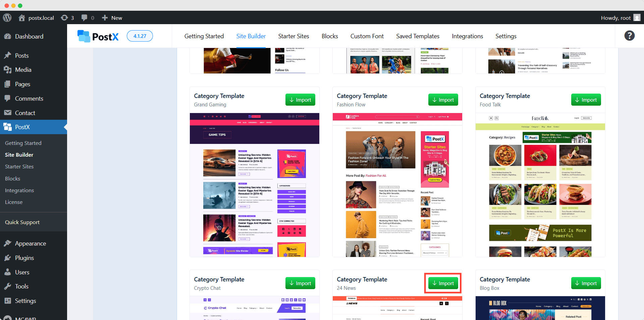Open the Starter Sites tab
The image size is (644, 320).
[293, 36]
